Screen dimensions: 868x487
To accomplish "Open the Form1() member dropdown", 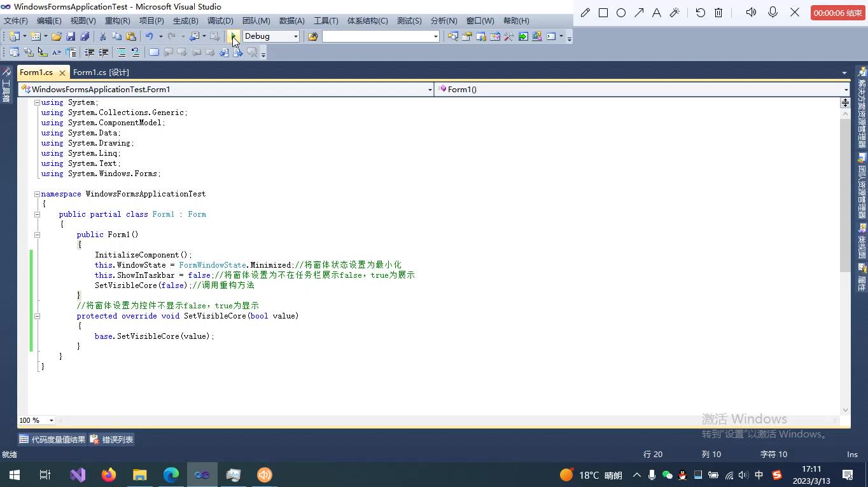I will pos(844,89).
